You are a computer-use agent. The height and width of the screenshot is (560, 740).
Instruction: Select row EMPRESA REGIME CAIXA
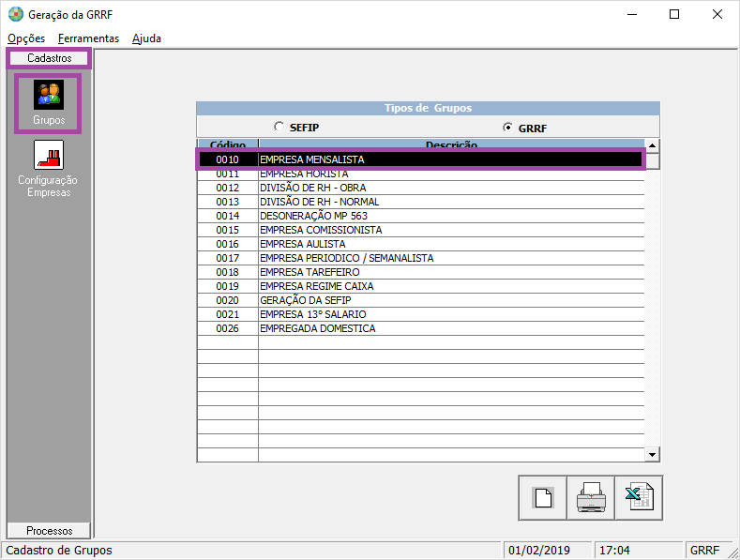click(421, 286)
